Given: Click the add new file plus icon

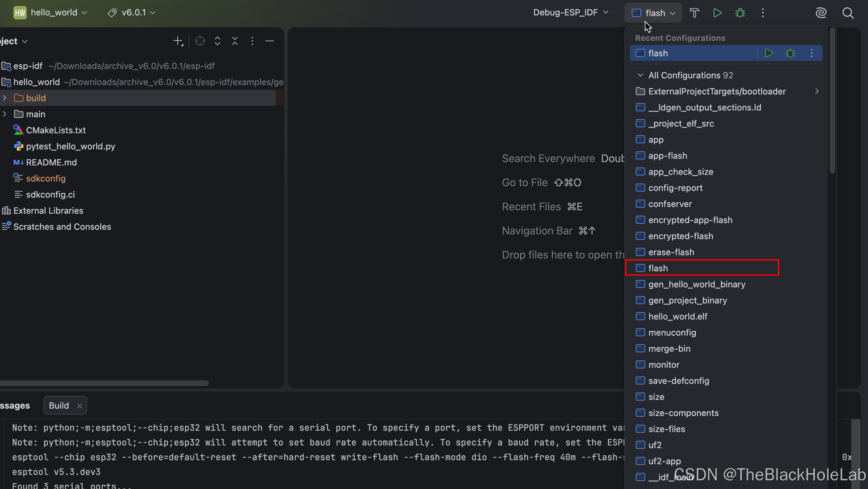Looking at the screenshot, I should [x=178, y=41].
